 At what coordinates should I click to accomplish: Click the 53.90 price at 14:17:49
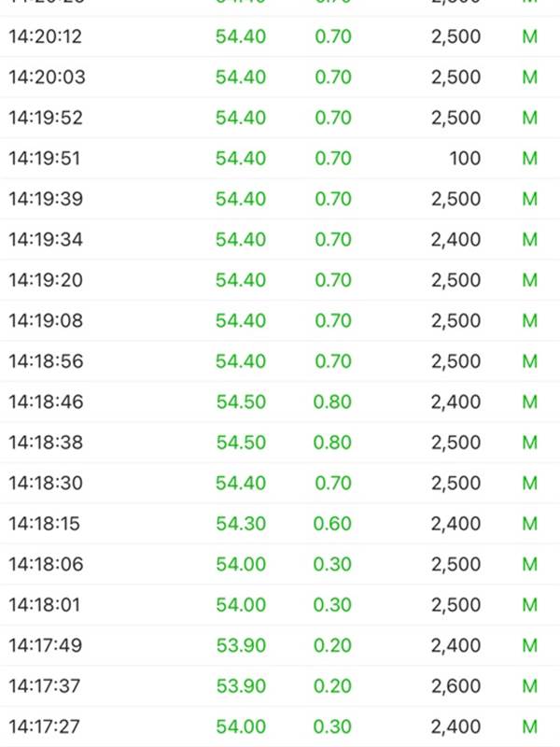coord(241,645)
